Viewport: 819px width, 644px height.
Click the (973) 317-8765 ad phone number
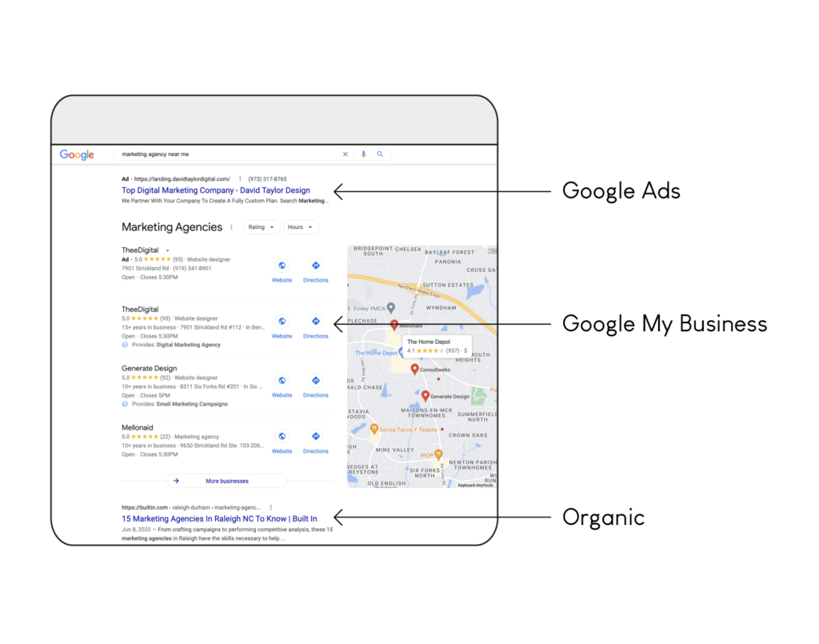[267, 178]
